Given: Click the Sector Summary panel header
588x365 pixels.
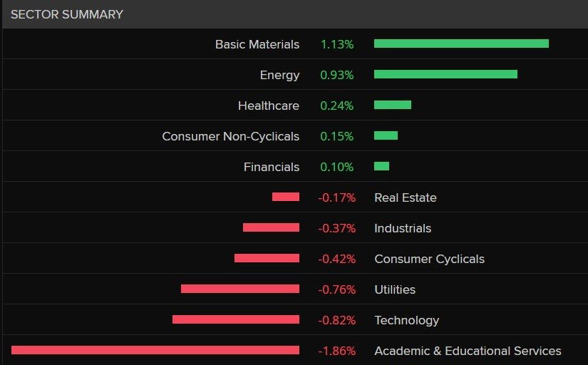Looking at the screenshot, I should pyautogui.click(x=67, y=14).
